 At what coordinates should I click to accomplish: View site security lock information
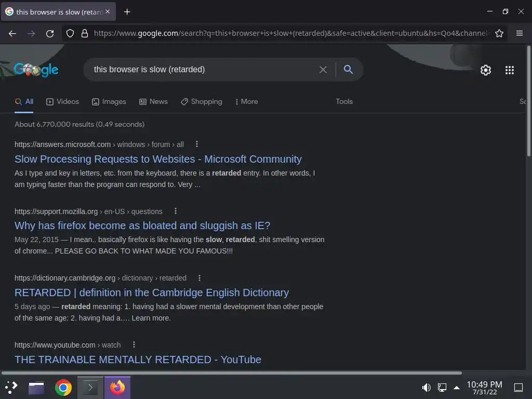[85, 33]
